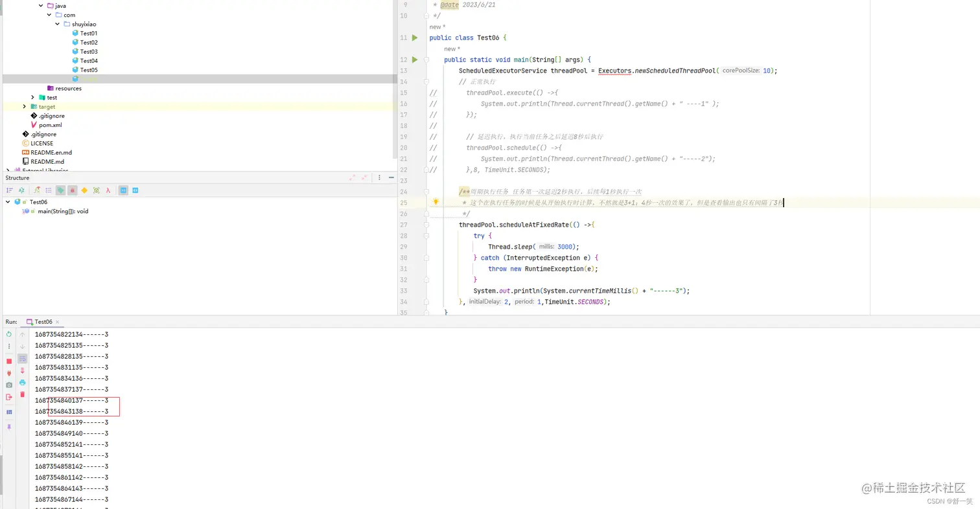Image resolution: width=980 pixels, height=509 pixels.
Task: Toggle red lock Show non-public filter
Action: 73,190
